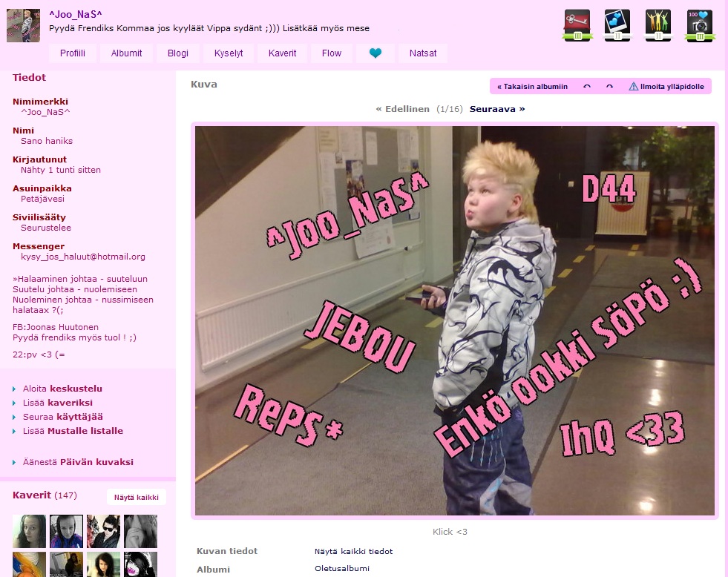Click Lisää kaveriksi link
This screenshot has width=728, height=577.
pyautogui.click(x=58, y=403)
